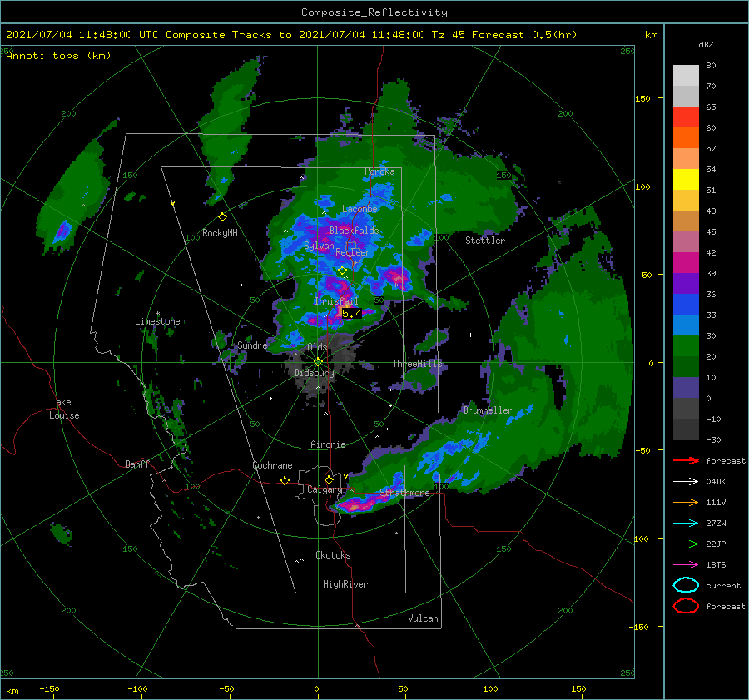Click the ThreeHills city label
The width and height of the screenshot is (749, 700).
coord(418,364)
